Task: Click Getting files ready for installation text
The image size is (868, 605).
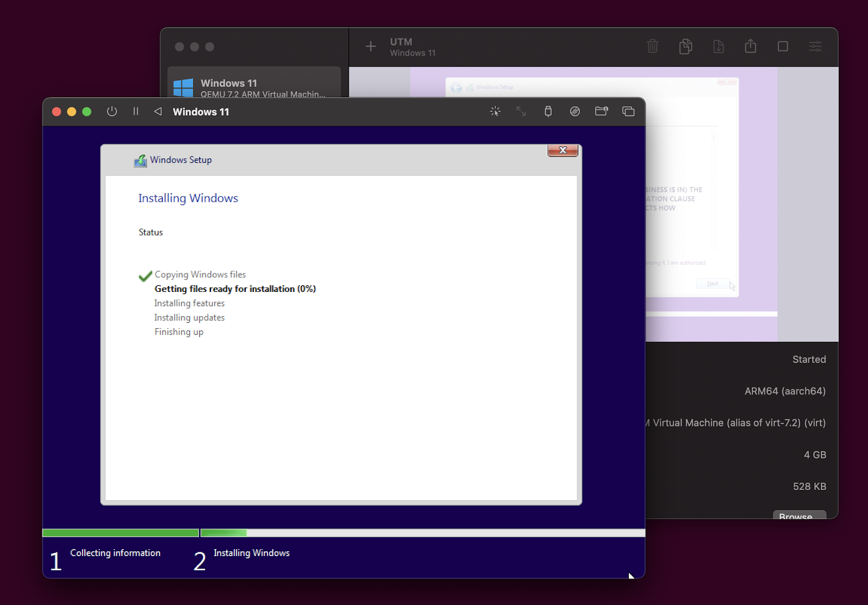Action: [235, 289]
